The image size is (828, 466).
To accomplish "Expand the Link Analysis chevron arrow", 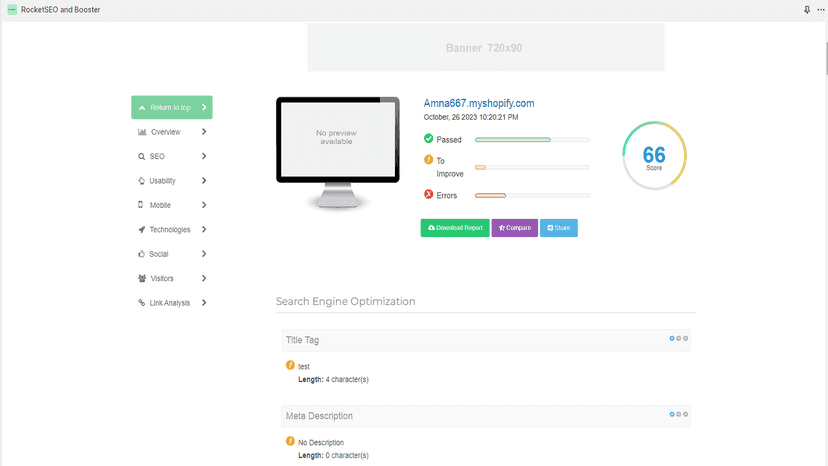I will pyautogui.click(x=204, y=303).
